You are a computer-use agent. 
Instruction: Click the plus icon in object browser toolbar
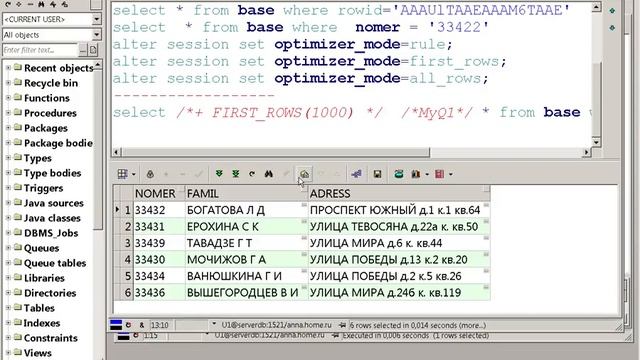click(x=19, y=4)
